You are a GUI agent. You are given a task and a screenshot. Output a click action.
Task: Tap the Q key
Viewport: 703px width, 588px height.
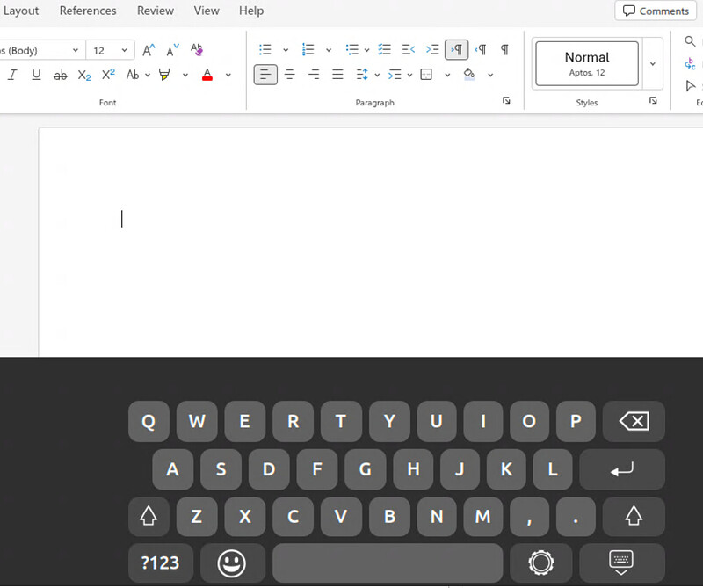click(x=149, y=421)
